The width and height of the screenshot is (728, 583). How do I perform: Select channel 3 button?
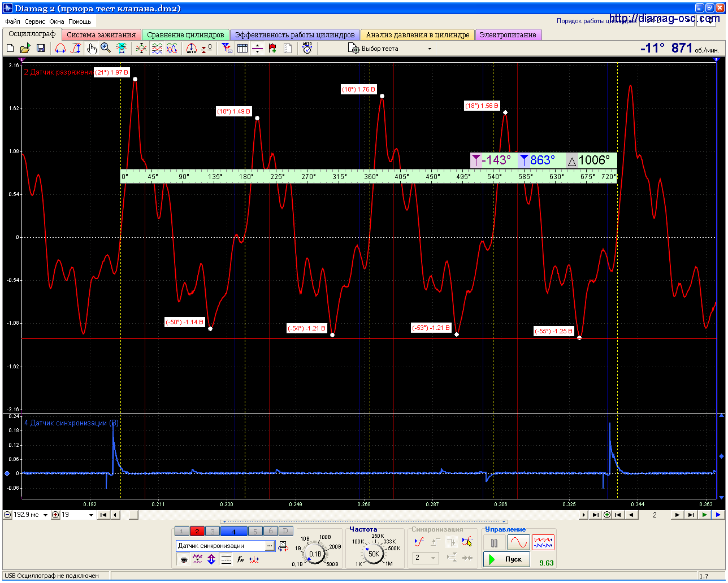213,531
